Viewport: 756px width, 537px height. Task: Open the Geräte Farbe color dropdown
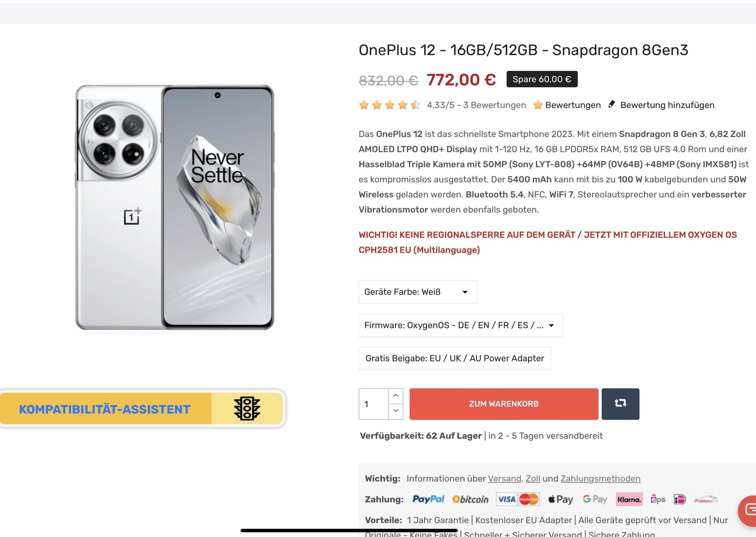(417, 292)
